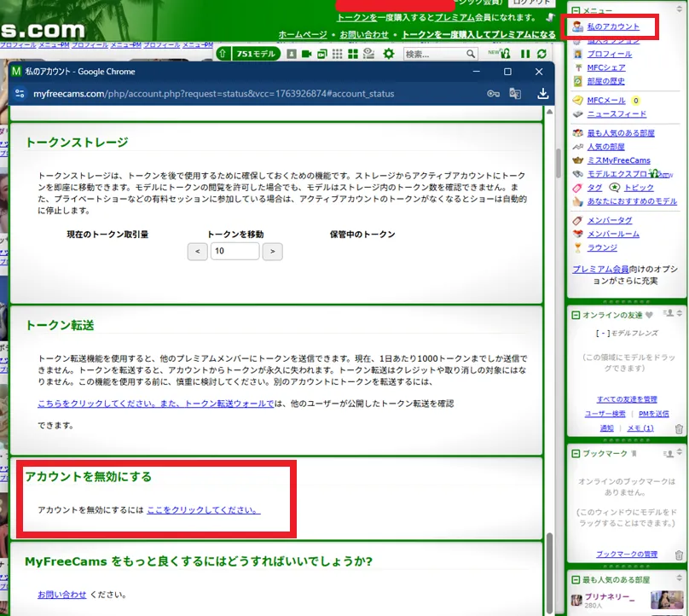Screen dimensions: 689x616
Task: Click trash icon in online friends panel
Action: (x=679, y=428)
